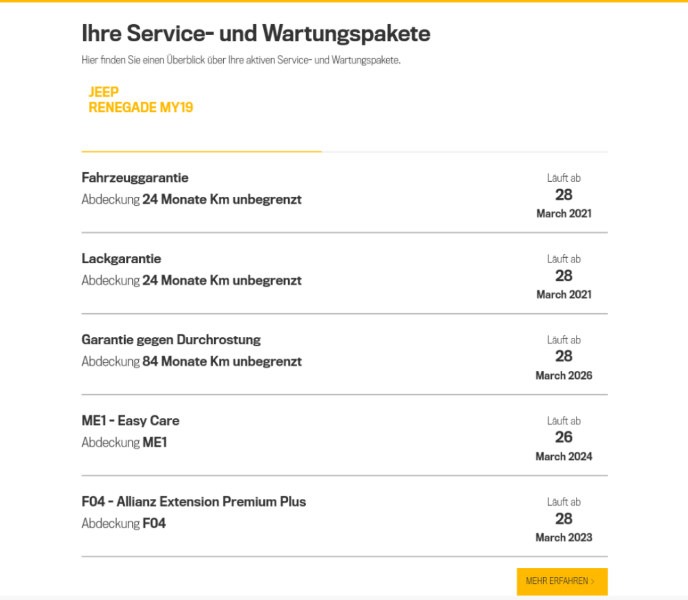Select the Garantie gegen Durchrostung entry

[171, 340]
